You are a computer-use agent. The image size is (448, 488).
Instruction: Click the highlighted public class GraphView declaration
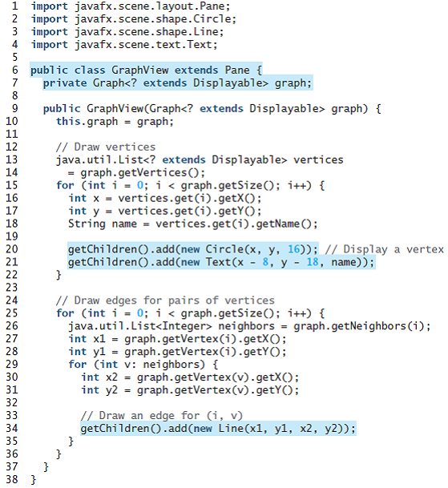[147, 70]
